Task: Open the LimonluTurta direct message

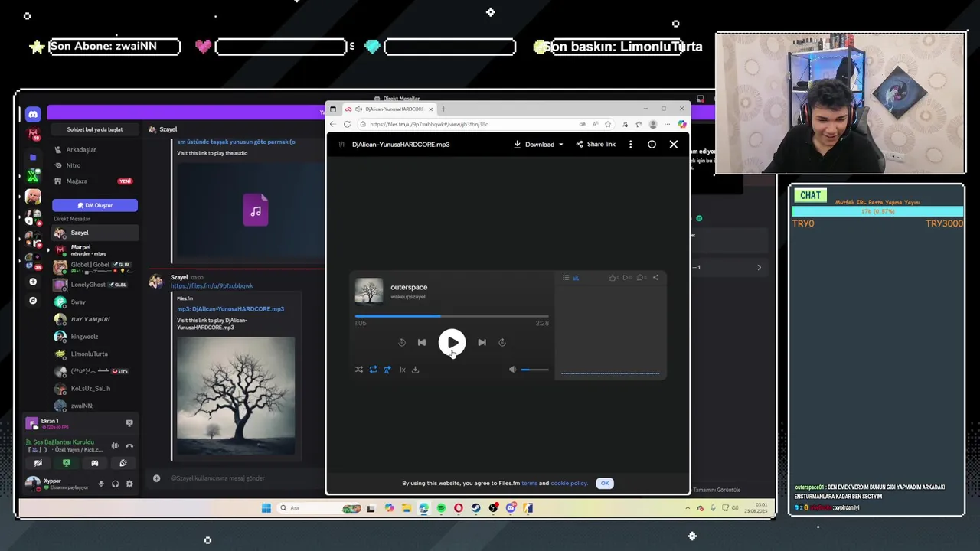Action: click(x=95, y=354)
